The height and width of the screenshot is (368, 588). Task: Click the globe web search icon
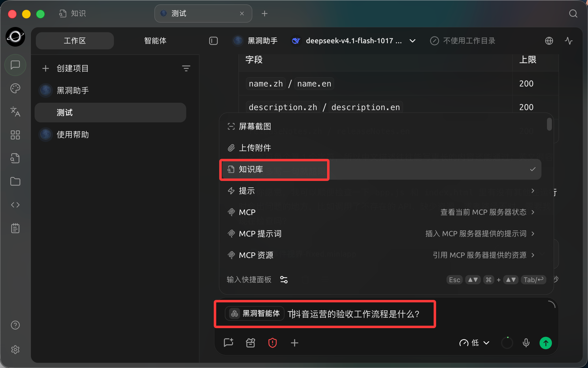(549, 41)
